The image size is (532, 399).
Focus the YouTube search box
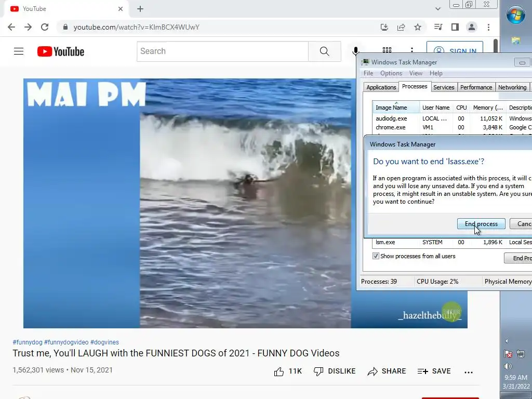222,51
